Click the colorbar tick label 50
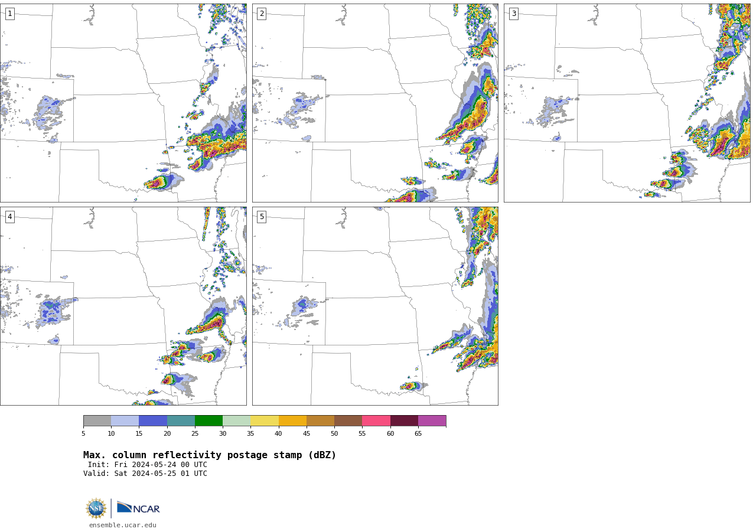756x532 pixels. pyautogui.click(x=334, y=434)
